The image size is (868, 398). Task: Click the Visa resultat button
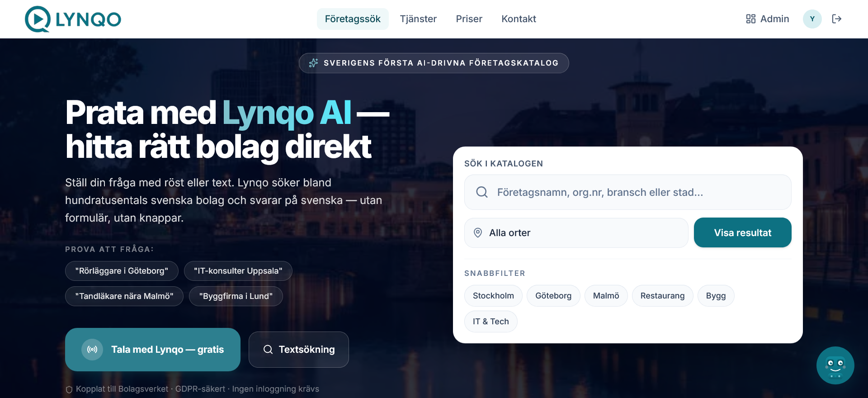pyautogui.click(x=742, y=232)
